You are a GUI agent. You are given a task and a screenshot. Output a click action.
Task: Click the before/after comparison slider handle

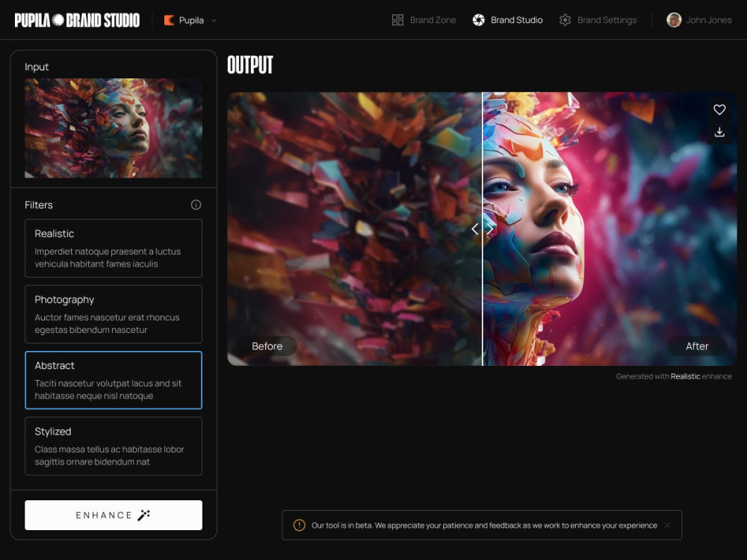point(482,229)
